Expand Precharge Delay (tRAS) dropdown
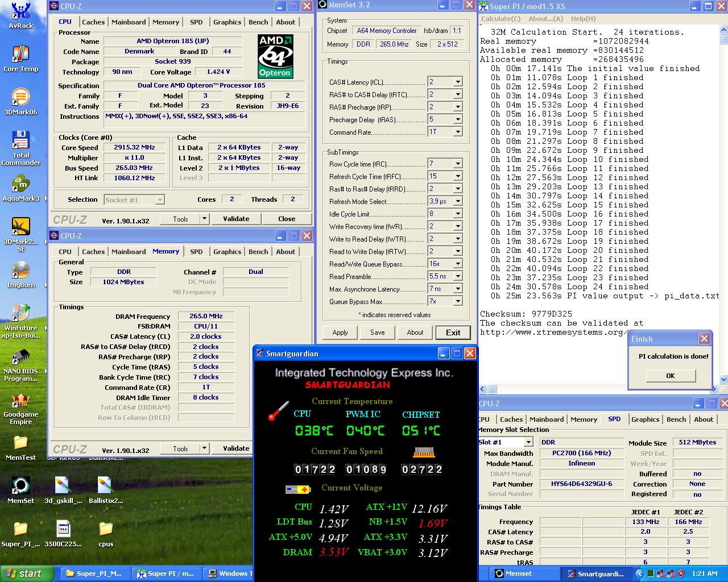This screenshot has height=582, width=728. coord(457,119)
